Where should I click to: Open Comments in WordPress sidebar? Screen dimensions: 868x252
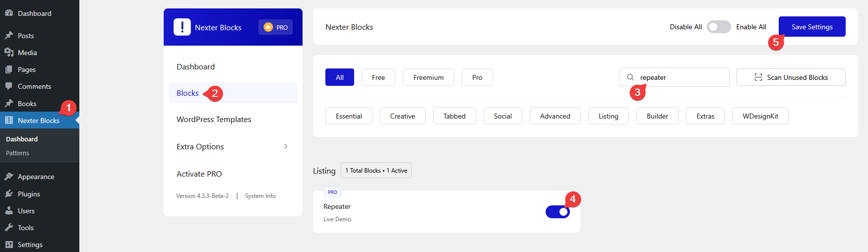40,86
